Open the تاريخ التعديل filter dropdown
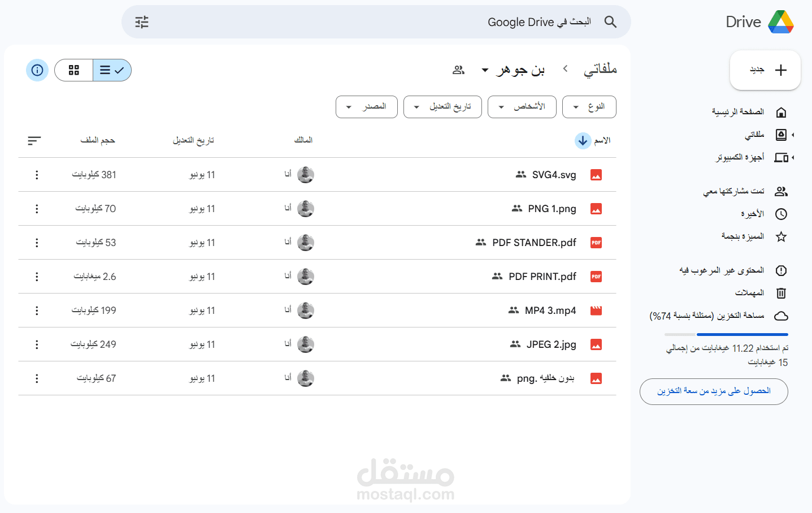Screen dimensions: 812x513 click(442, 107)
